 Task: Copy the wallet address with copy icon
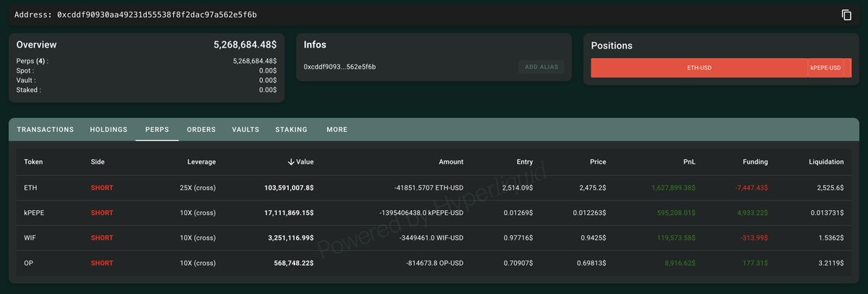(x=846, y=15)
